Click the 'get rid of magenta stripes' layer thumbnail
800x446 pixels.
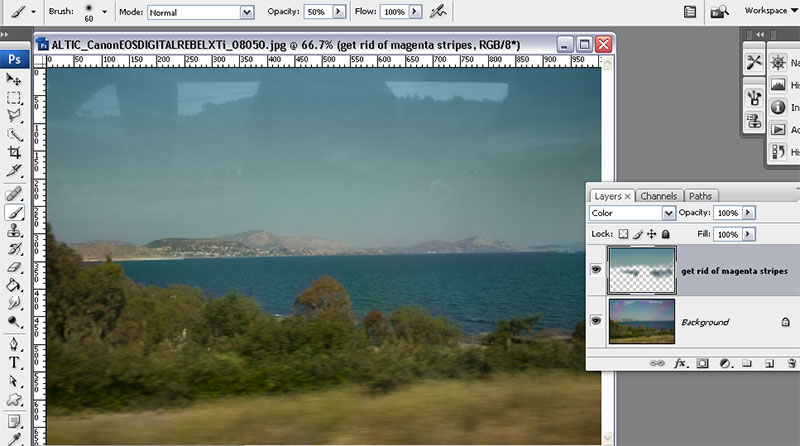click(642, 270)
